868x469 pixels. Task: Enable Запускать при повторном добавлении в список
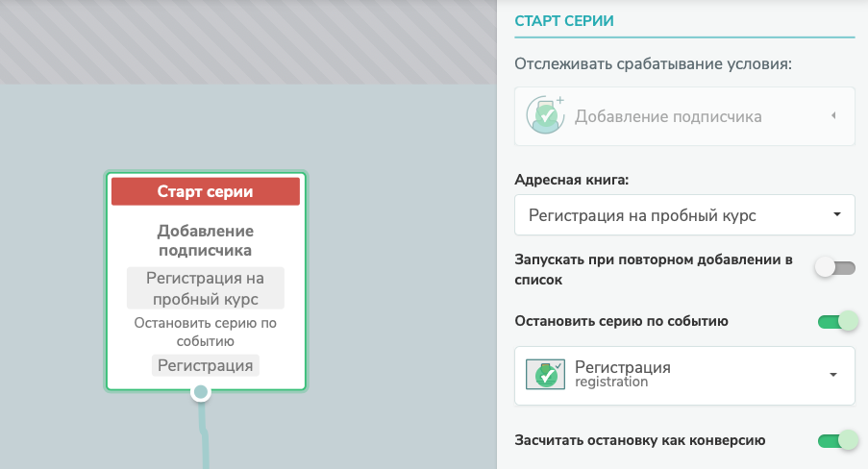tap(834, 268)
